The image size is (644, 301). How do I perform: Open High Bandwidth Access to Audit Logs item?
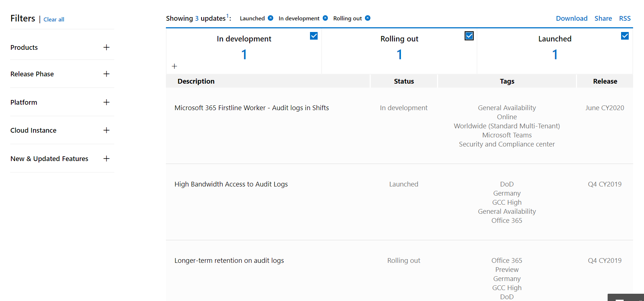tap(231, 184)
